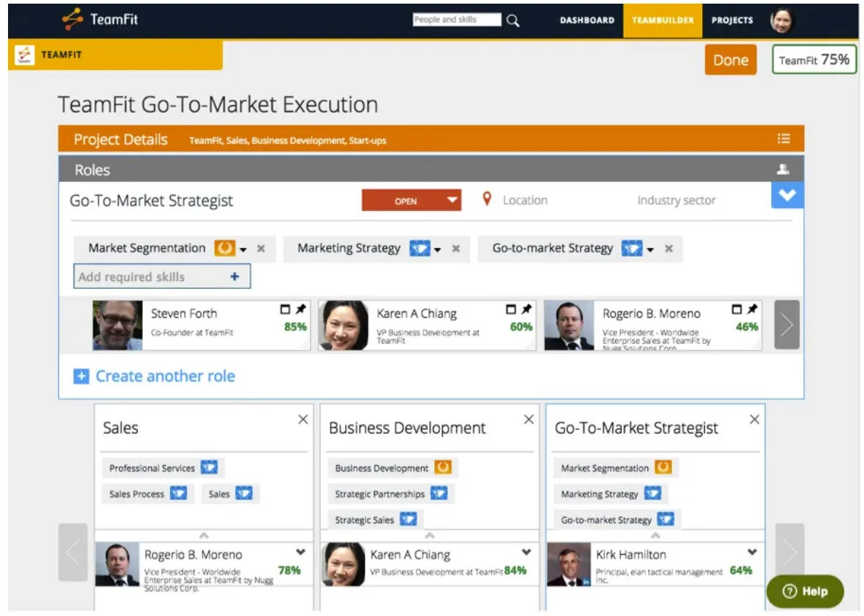Close the Business Development role card
Image resolution: width=864 pixels, height=616 pixels.
point(529,420)
